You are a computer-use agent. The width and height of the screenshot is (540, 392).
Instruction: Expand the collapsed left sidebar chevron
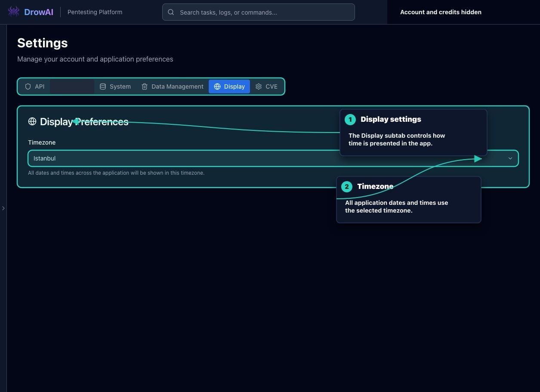[3, 208]
